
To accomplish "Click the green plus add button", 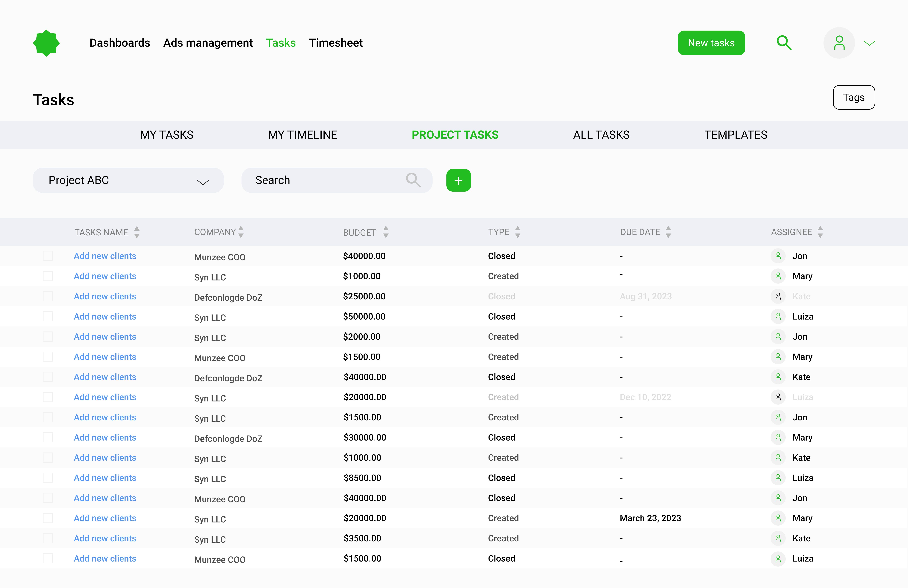I will (459, 180).
